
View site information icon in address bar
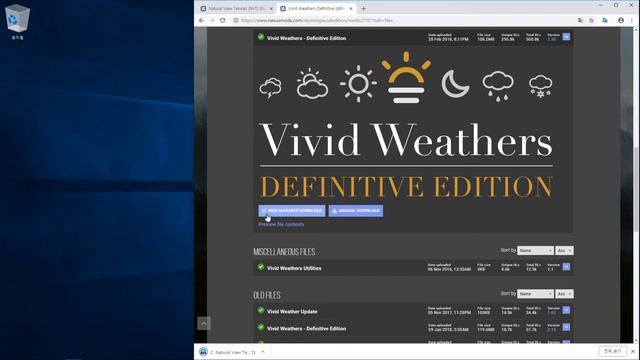[x=236, y=20]
